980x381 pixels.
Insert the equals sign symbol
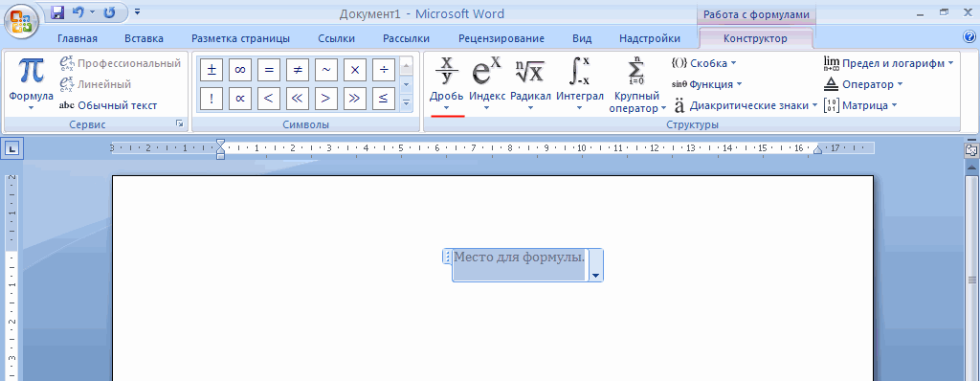[269, 70]
